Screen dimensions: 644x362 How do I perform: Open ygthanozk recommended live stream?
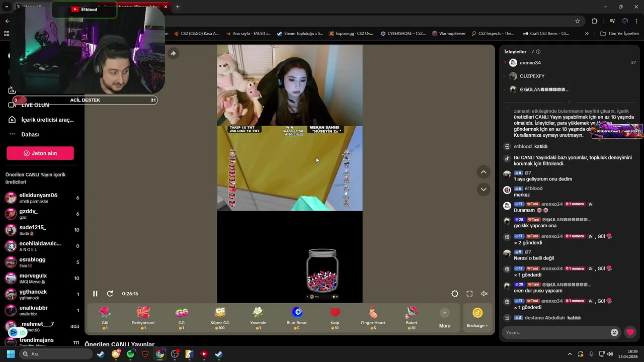click(x=42, y=294)
